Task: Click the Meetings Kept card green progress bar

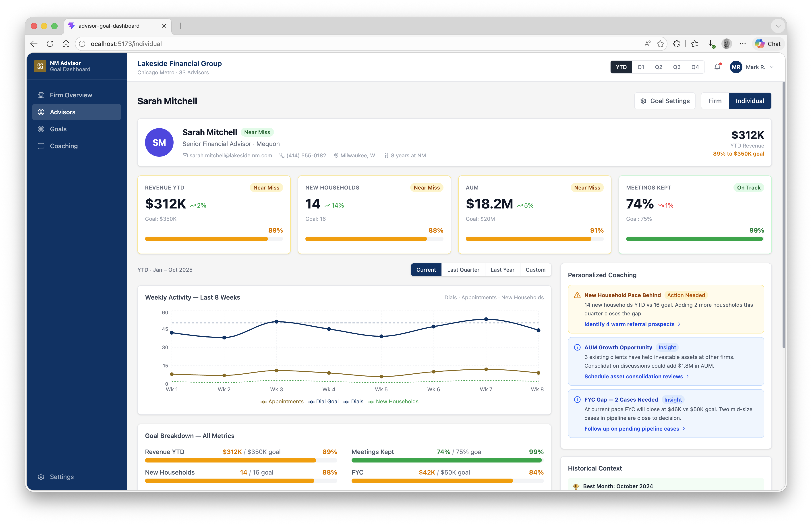Action: (x=694, y=239)
